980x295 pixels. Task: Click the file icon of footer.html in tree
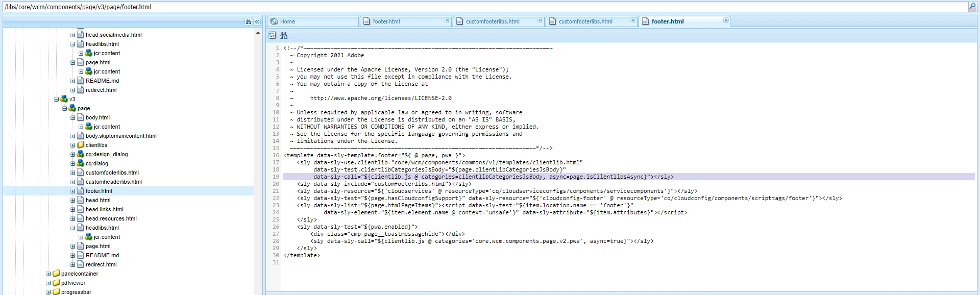81,191
